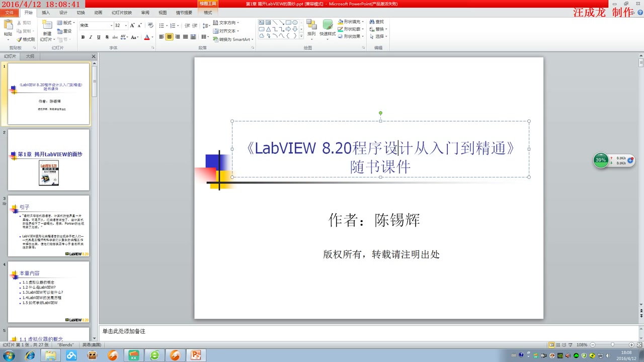The height and width of the screenshot is (362, 644).
Task: Switch to the Slide Show (幻灯片放映) tab
Action: (122, 13)
